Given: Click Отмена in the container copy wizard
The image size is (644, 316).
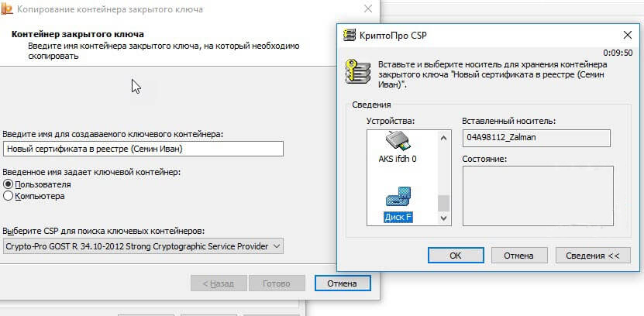Looking at the screenshot, I should click(x=342, y=283).
